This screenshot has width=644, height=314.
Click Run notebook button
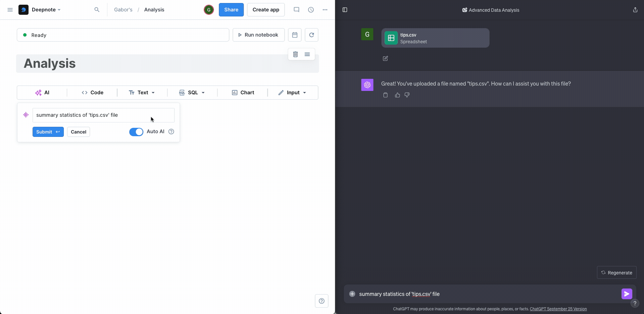coord(258,35)
